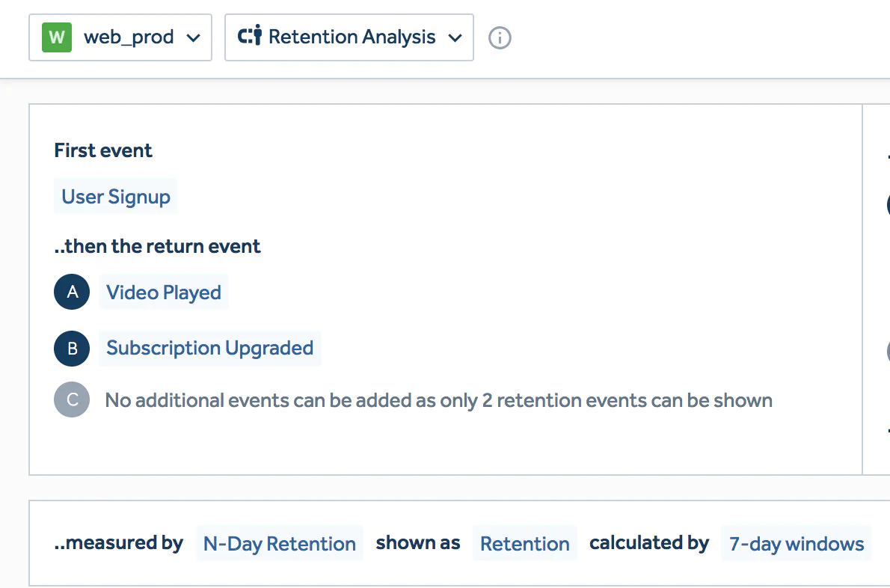Click the no additional events message text
The width and height of the screenshot is (890, 588).
pos(438,399)
